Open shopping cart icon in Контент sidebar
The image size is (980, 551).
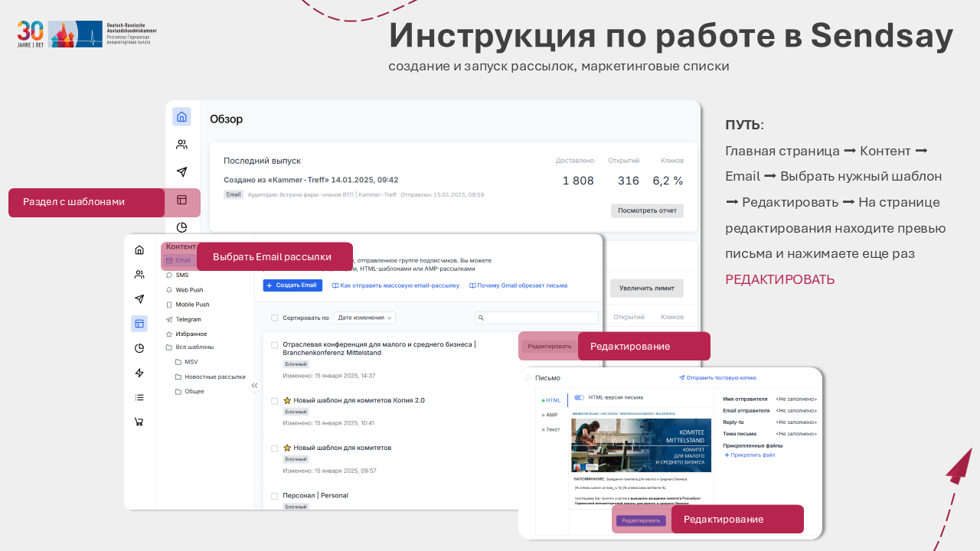click(139, 422)
